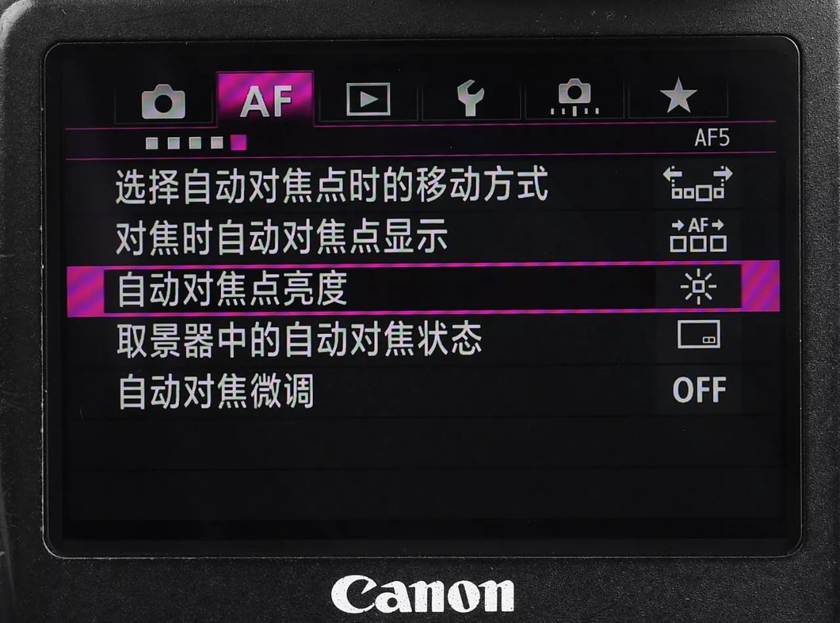Screen dimensions: 840x623
Task: Tap the sun brightness icon
Action: [698, 287]
